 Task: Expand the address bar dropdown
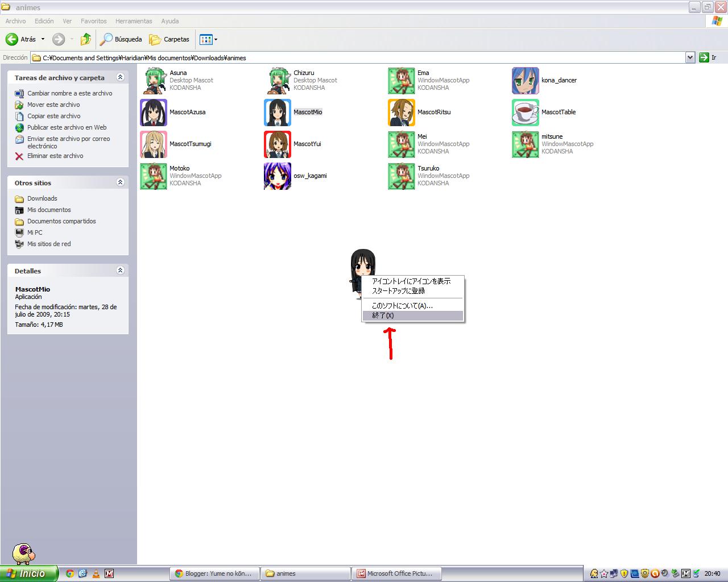point(690,57)
